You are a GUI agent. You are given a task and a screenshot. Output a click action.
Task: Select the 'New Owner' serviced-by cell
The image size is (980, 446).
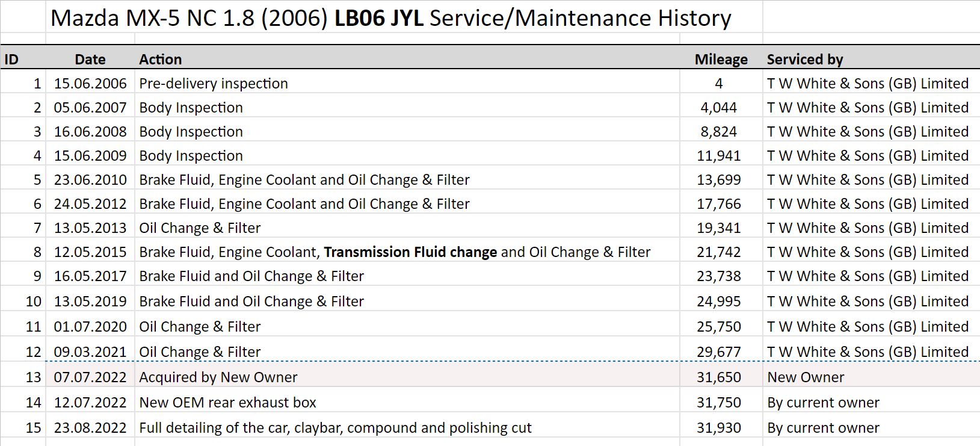pyautogui.click(x=871, y=377)
